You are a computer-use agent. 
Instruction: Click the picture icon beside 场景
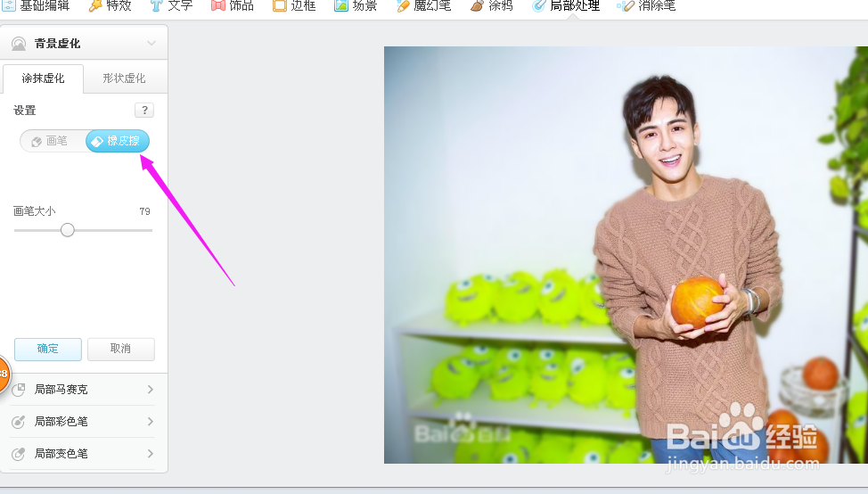tap(341, 6)
